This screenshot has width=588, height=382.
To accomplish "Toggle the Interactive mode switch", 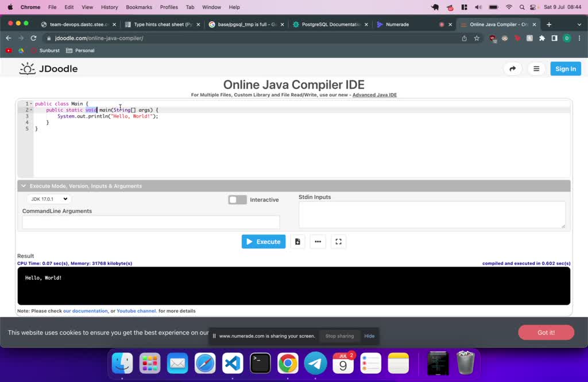I will [x=237, y=200].
